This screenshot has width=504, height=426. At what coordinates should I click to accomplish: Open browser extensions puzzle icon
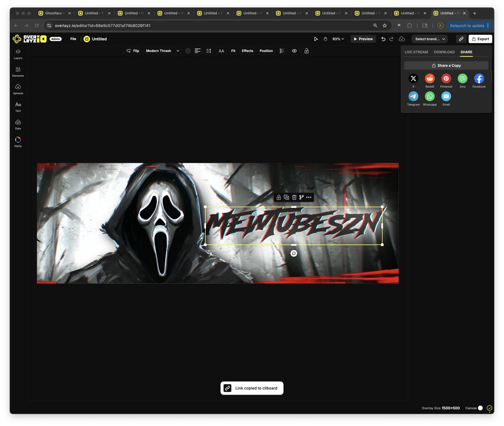pos(409,26)
